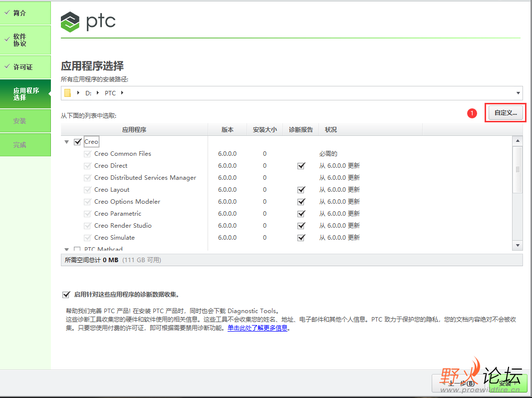
Task: Click the 所需空间总计 0 MB status text
Action: click(91, 260)
